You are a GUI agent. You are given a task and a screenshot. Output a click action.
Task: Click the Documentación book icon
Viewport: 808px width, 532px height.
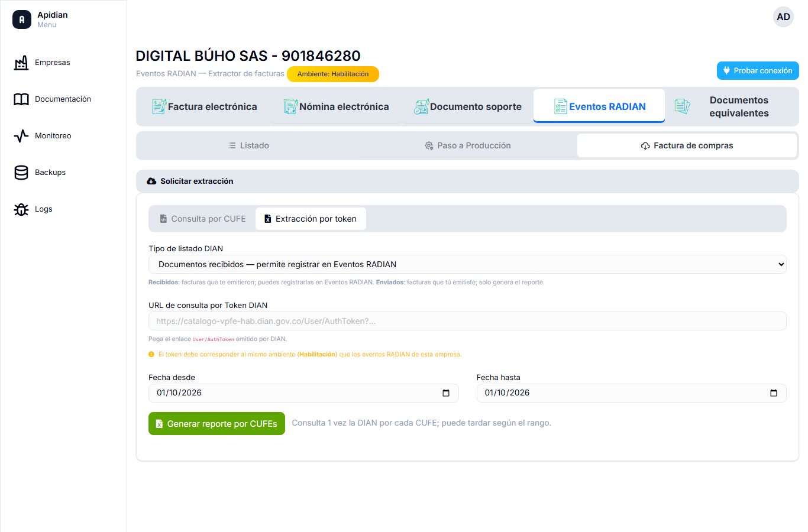(x=21, y=99)
